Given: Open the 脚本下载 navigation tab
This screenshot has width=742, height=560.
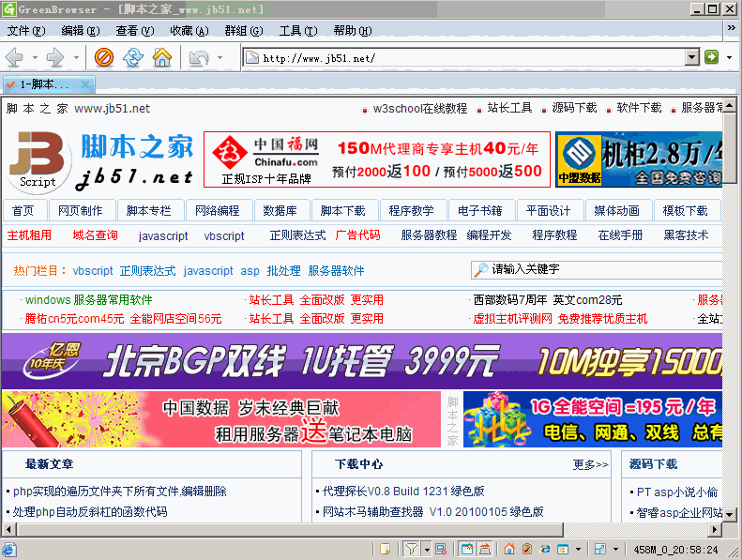Looking at the screenshot, I should pyautogui.click(x=343, y=211).
